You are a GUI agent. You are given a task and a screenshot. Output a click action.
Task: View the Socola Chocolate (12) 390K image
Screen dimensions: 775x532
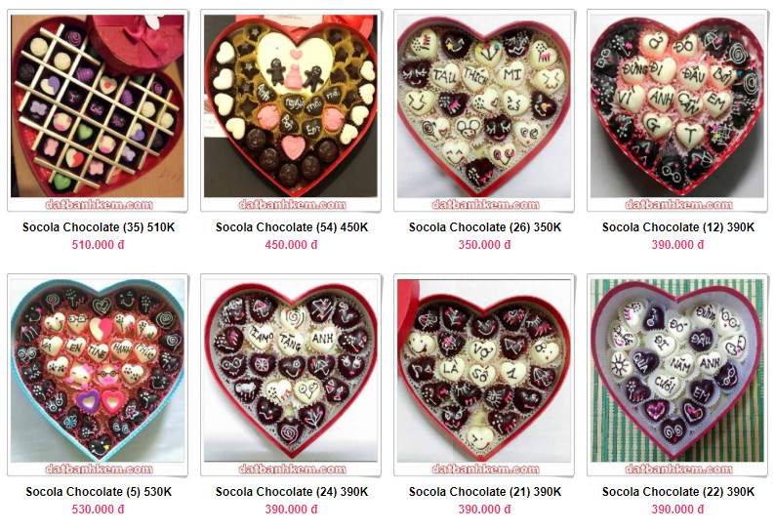click(x=677, y=110)
